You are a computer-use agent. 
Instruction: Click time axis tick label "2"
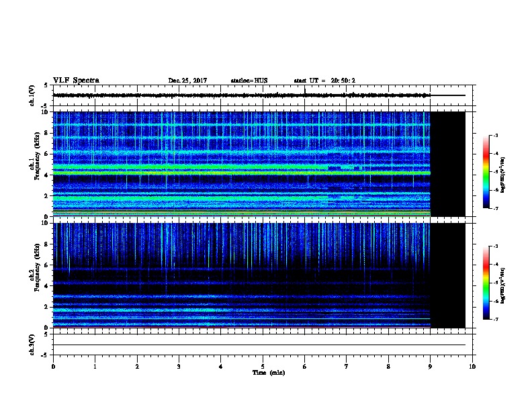click(x=137, y=367)
